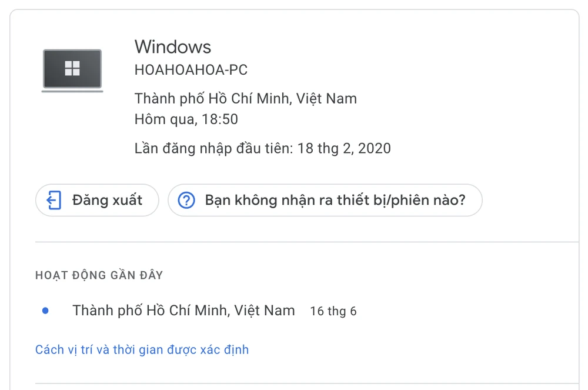Click the question mark help icon
Viewport: 588px width, 390px height.
pos(186,201)
